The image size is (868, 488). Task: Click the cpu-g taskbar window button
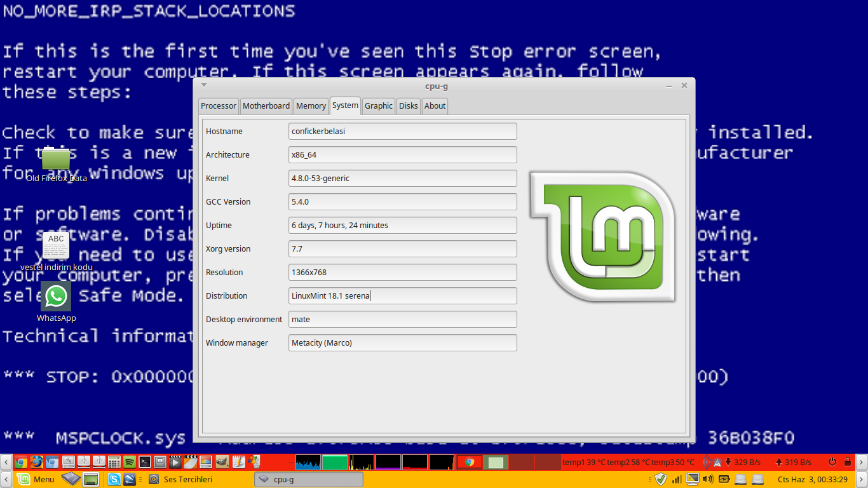point(309,479)
